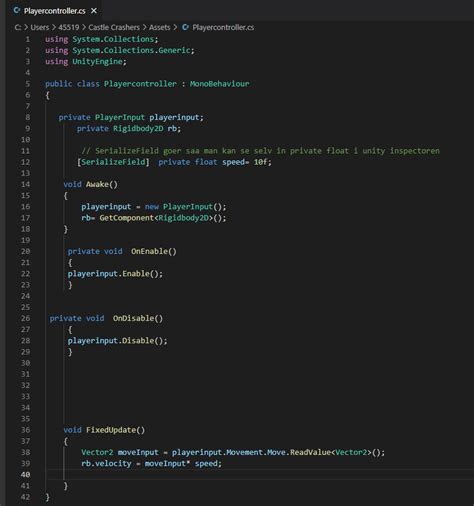Place cursor on empty line 40
This screenshot has height=506, width=474.
[x=260, y=475]
